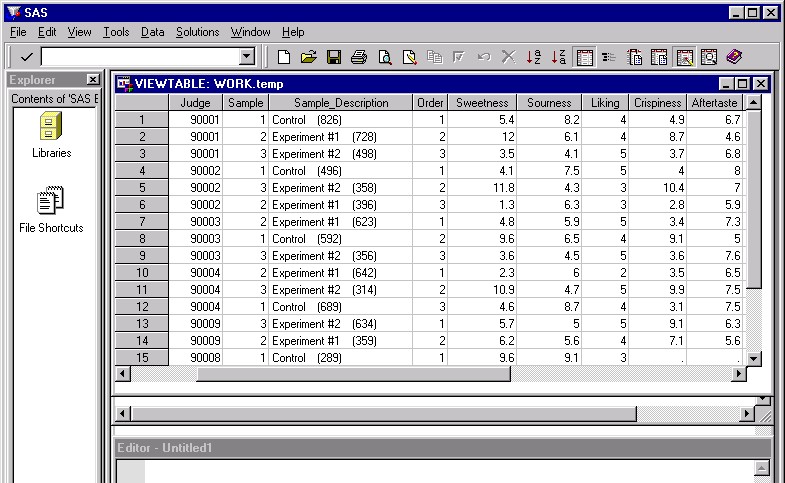Open the Solutions menu
Screen dimensions: 785x483
pos(197,32)
